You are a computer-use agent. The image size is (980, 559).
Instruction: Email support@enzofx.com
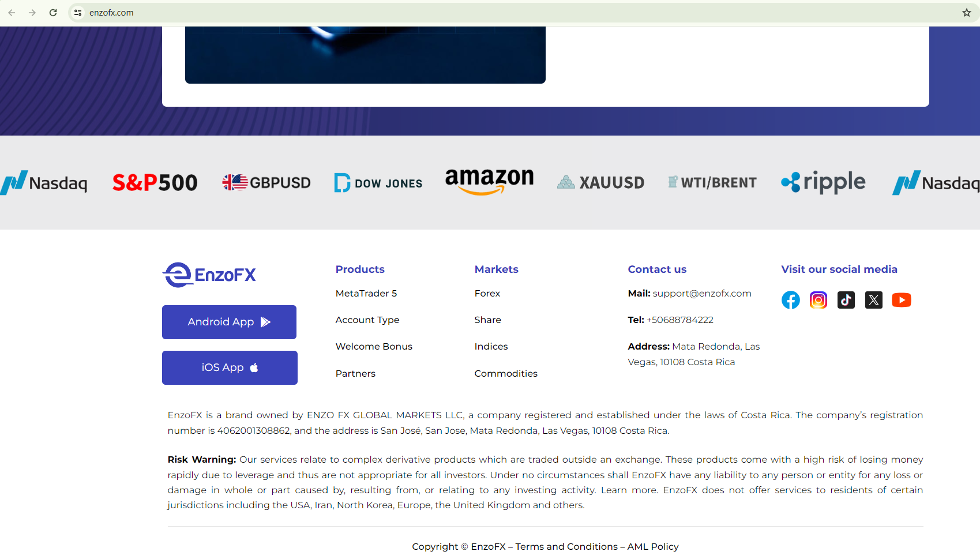pyautogui.click(x=702, y=294)
